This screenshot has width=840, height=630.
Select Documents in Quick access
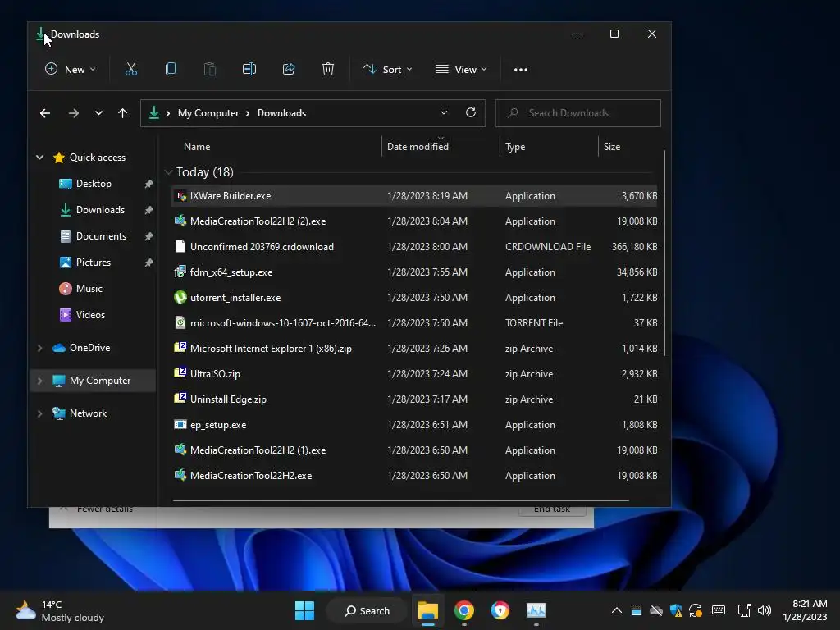click(x=101, y=236)
